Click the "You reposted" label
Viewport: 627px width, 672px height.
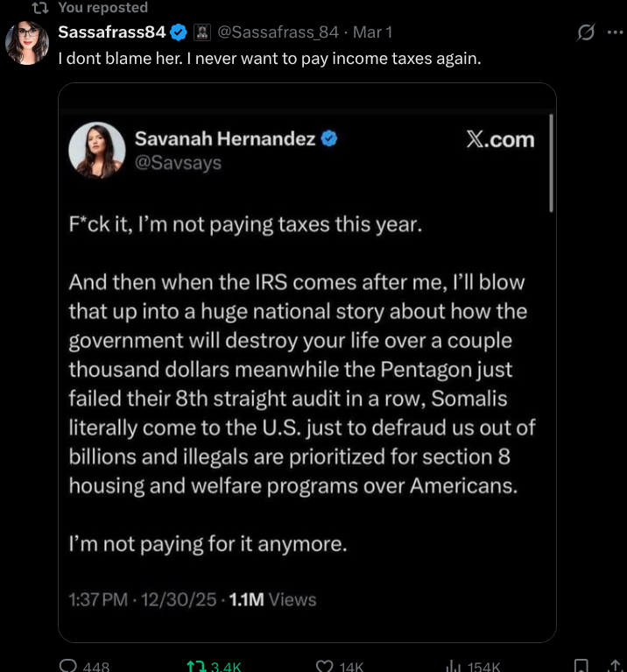[x=102, y=8]
